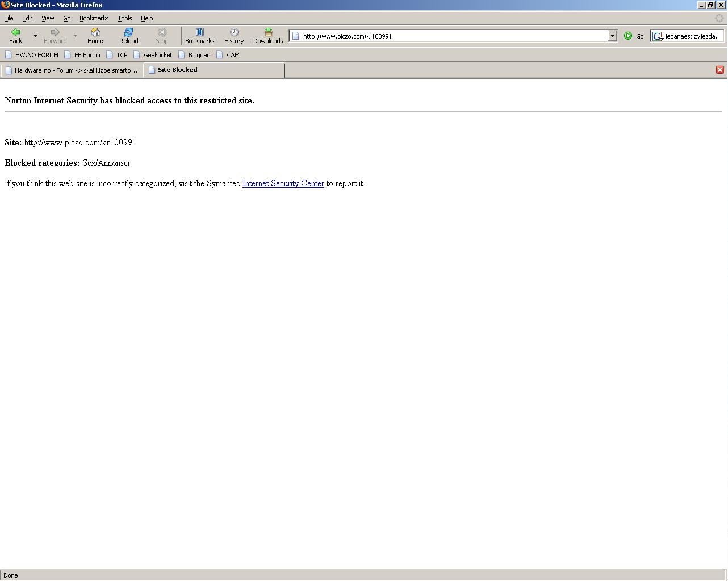The height and width of the screenshot is (581, 728).
Task: Click inside the address bar URL field
Action: (x=454, y=36)
